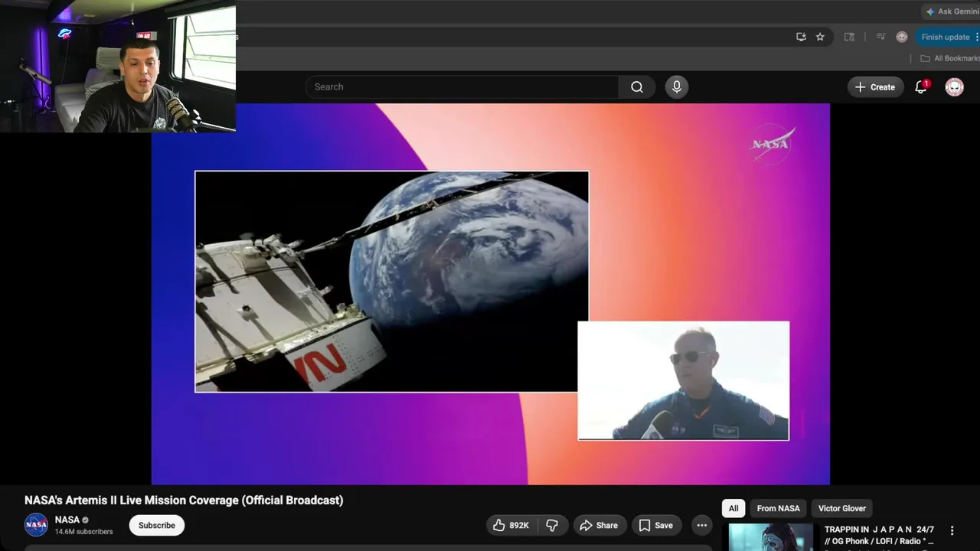Click the YouTube search magnifier button
Image resolution: width=980 pixels, height=551 pixels.
(x=636, y=87)
